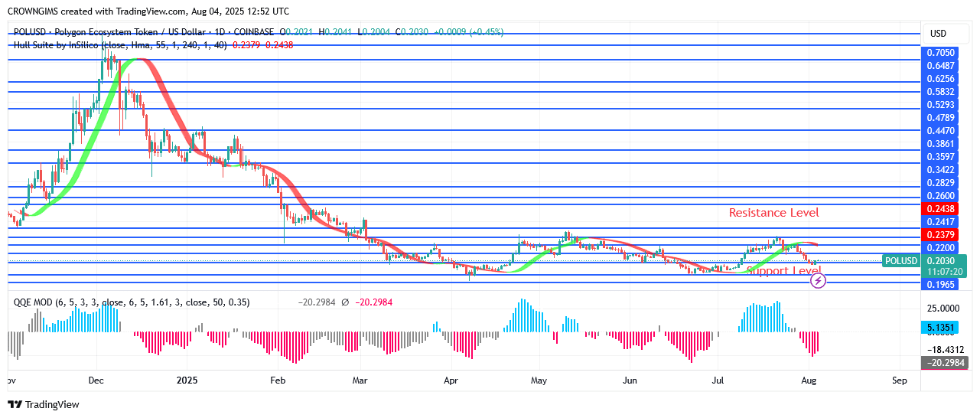Click the Jul label on time axis
Image resolution: width=980 pixels, height=418 pixels.
pos(718,380)
